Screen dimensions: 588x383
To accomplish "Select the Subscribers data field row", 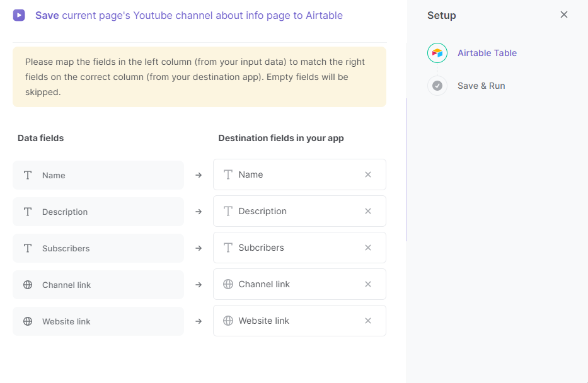I will 98,248.
